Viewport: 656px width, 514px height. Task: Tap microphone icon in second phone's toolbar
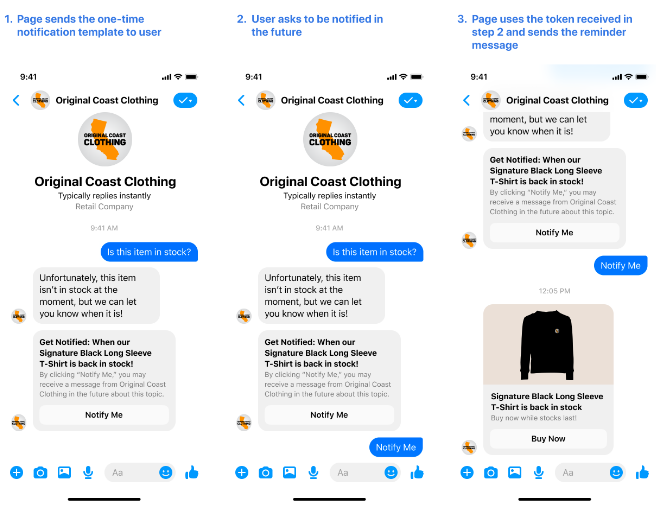pos(313,473)
